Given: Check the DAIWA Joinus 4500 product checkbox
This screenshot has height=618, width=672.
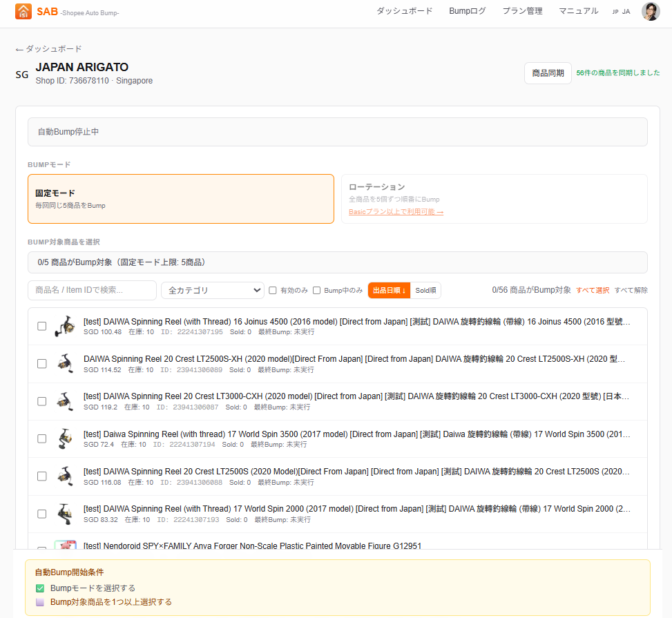Looking at the screenshot, I should click(42, 326).
